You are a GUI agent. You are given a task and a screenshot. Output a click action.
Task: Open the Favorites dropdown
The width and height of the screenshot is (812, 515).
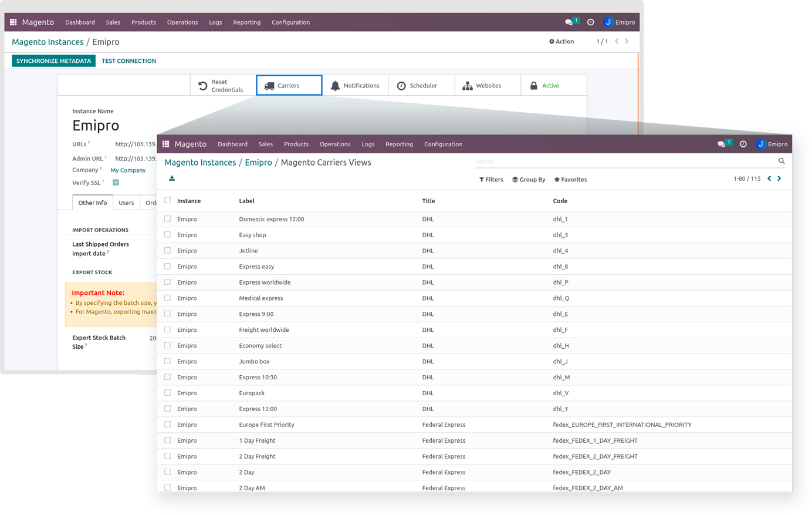click(570, 180)
